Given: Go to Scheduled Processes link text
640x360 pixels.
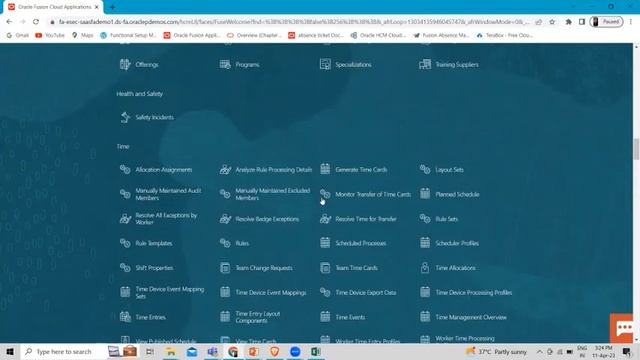Looking at the screenshot, I should (x=360, y=243).
